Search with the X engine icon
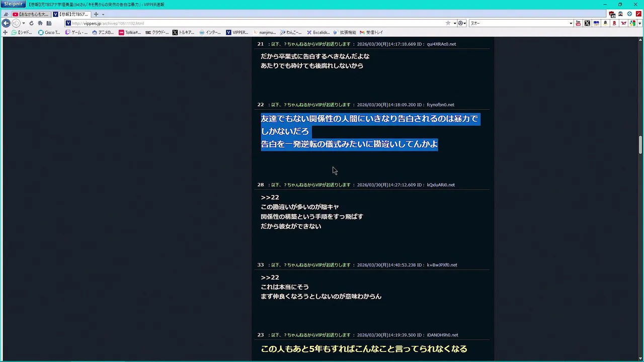The width and height of the screenshot is (644, 362). 587,23
